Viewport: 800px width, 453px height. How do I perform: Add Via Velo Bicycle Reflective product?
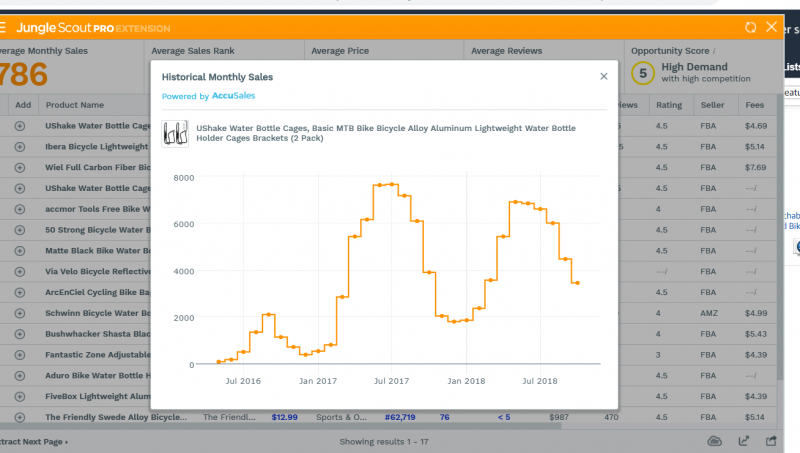coord(20,271)
